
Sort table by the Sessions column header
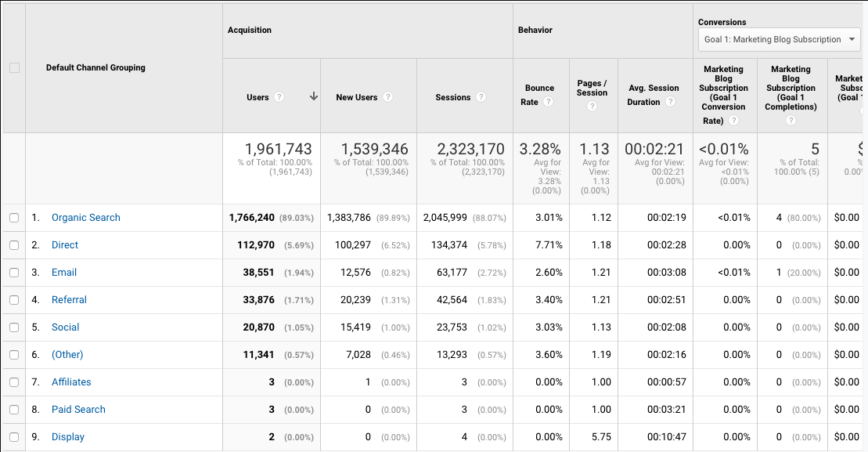tap(452, 96)
